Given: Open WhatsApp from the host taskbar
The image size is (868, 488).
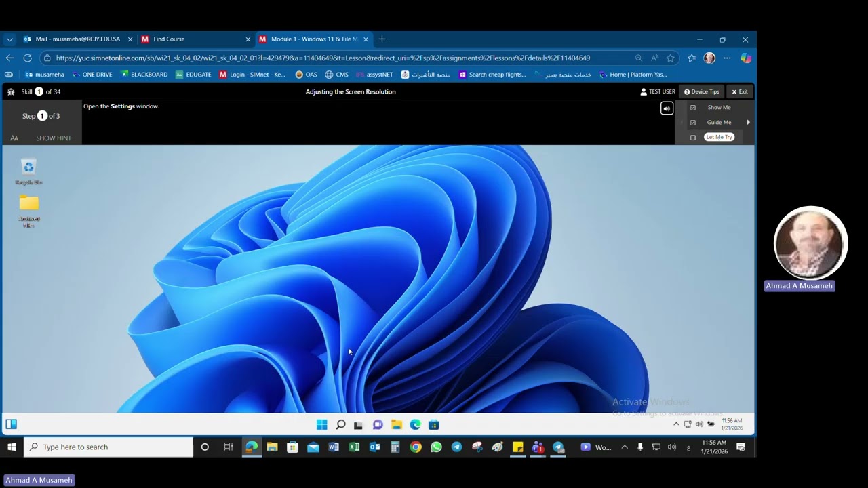Looking at the screenshot, I should [x=436, y=447].
